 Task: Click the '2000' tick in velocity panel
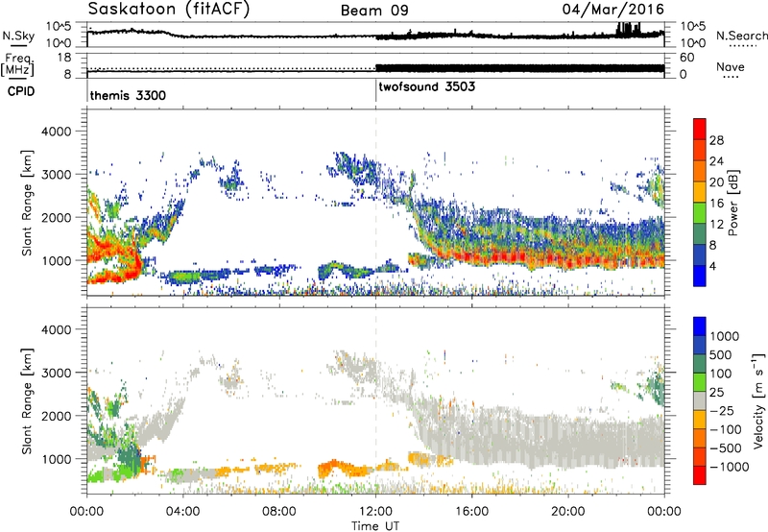(56, 416)
